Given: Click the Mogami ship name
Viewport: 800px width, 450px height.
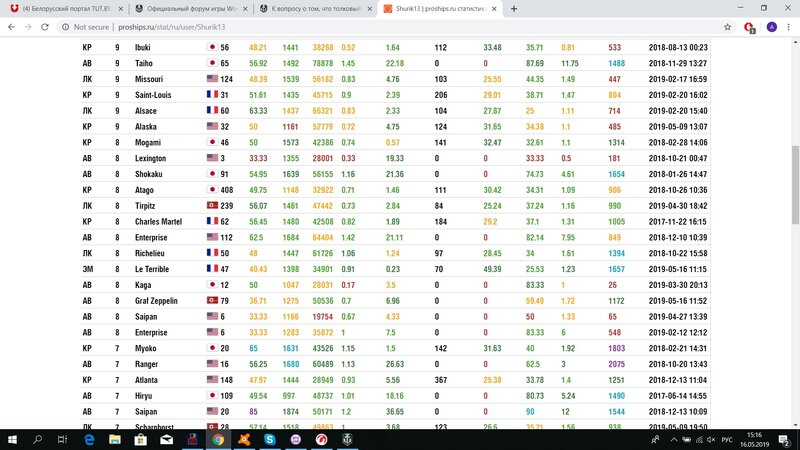Looking at the screenshot, I should click(x=147, y=142).
